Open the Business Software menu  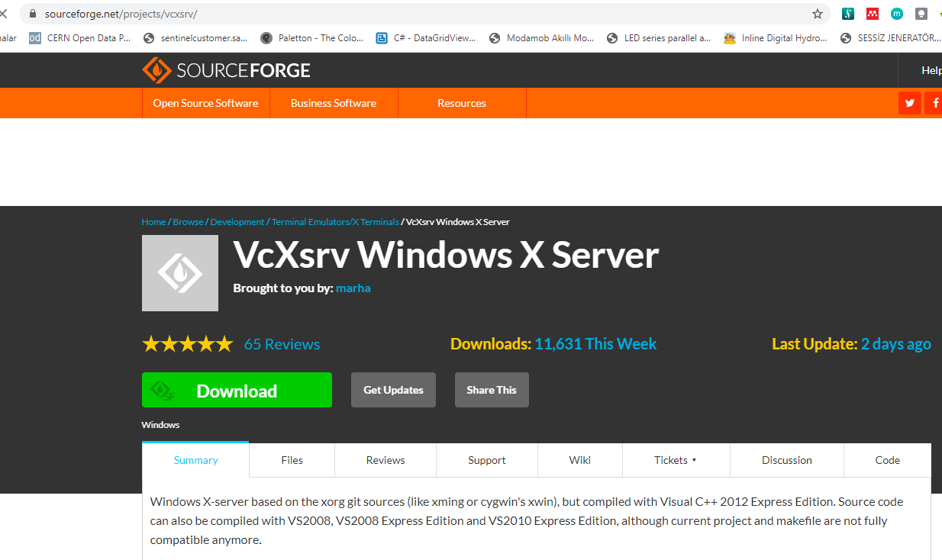pos(334,103)
